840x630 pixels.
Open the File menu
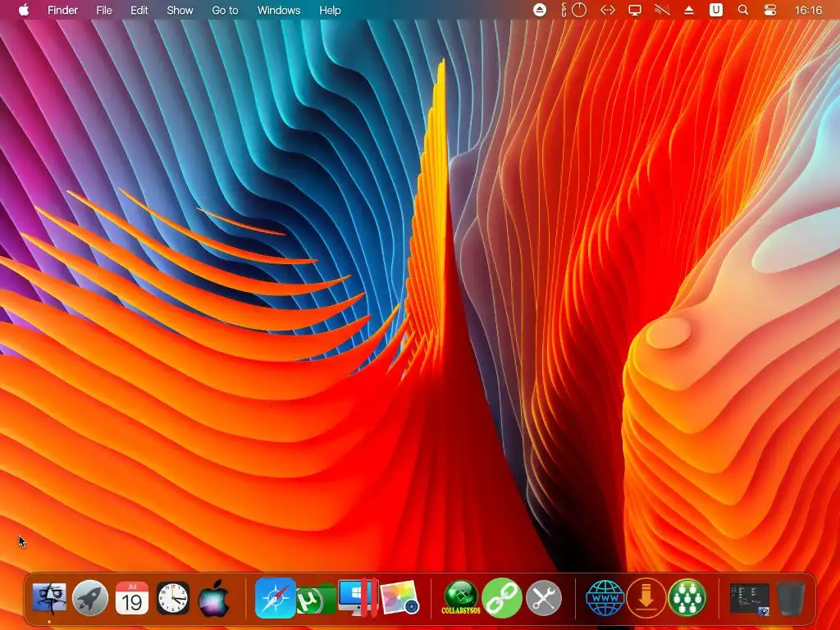tap(104, 10)
